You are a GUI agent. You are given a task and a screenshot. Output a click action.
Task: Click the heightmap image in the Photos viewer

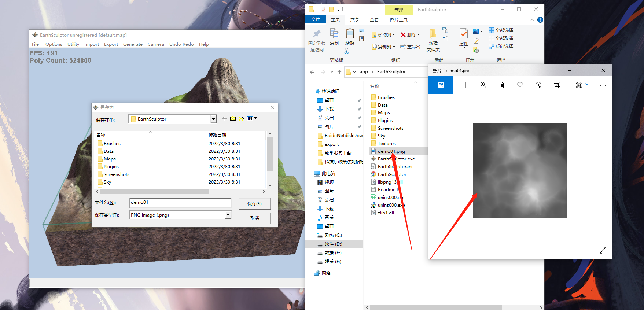520,170
